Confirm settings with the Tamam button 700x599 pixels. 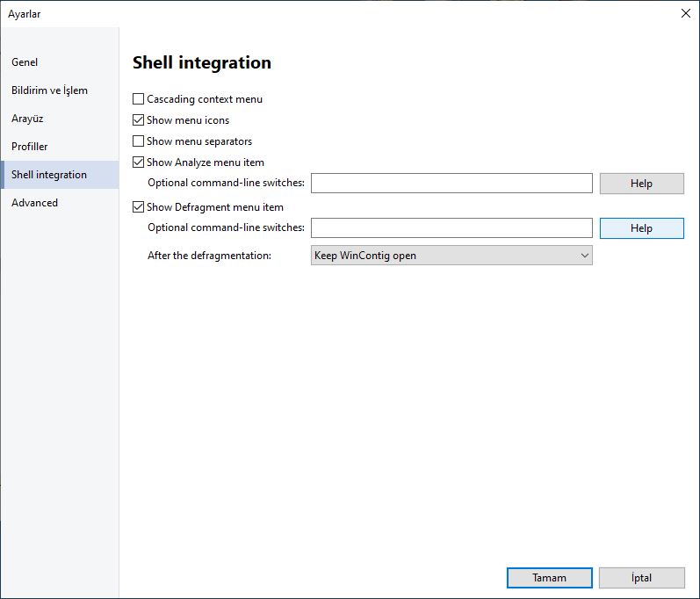[x=550, y=578]
